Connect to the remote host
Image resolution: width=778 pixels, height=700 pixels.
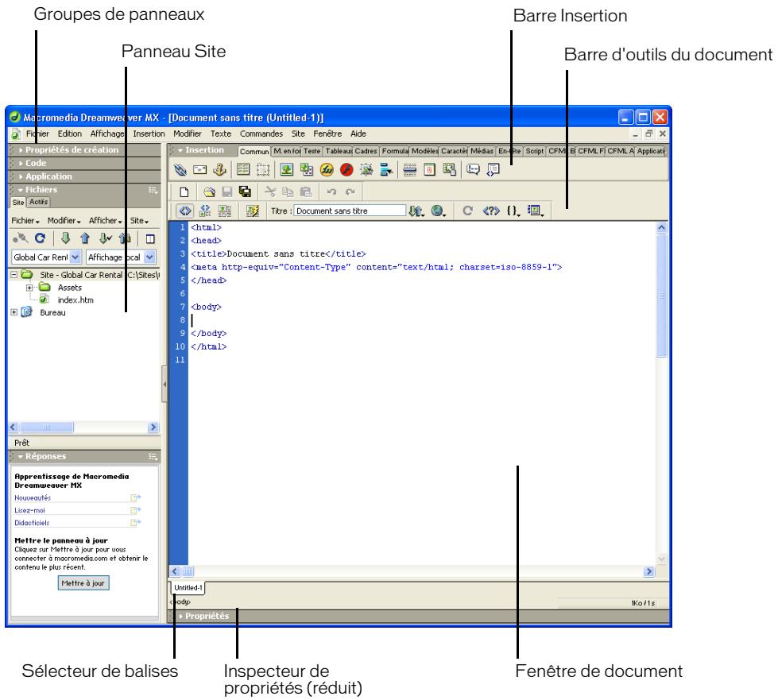tap(21, 238)
